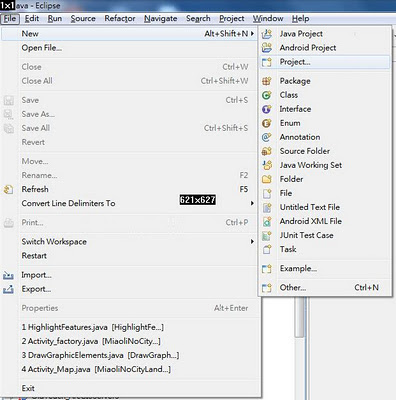This screenshot has width=396, height=400.
Task: Click the JUnit Test Case icon
Action: pyautogui.click(x=267, y=235)
